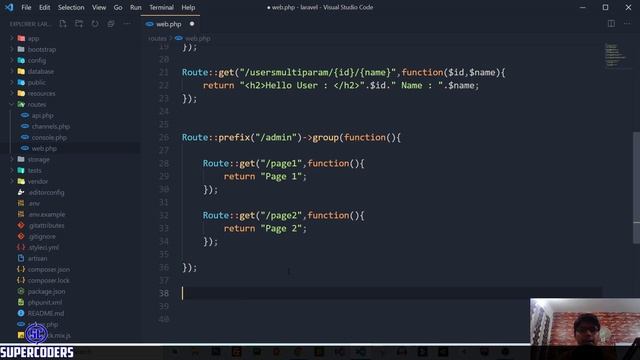Open the .env file

tap(34, 203)
